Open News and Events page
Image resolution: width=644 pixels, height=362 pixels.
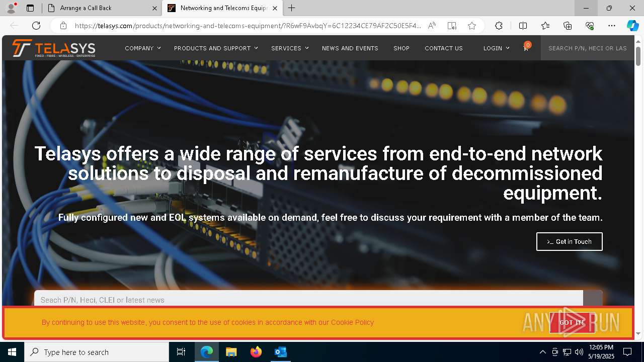tap(350, 48)
